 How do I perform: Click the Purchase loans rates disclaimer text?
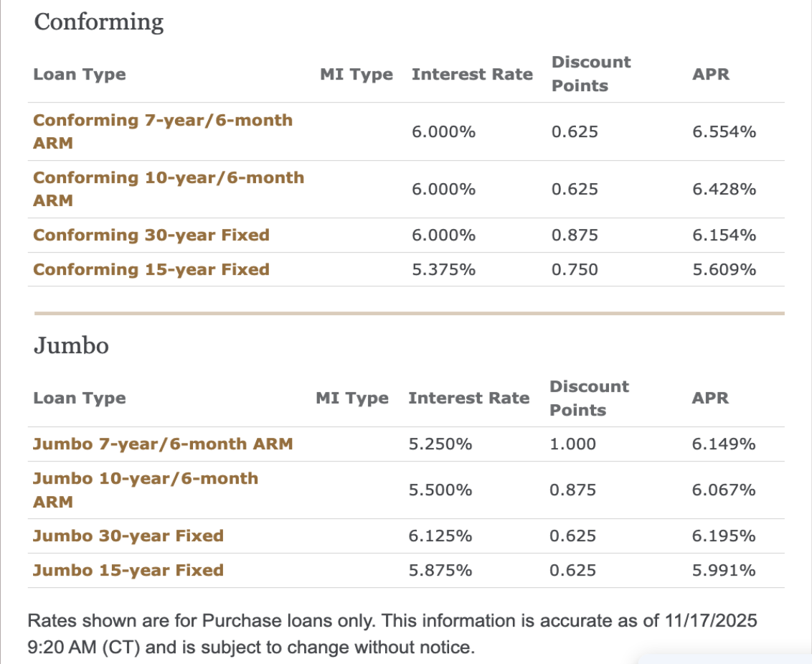click(391, 634)
